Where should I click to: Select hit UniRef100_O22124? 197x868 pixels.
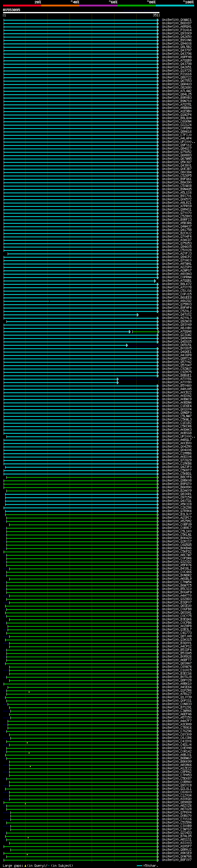pos(176,125)
